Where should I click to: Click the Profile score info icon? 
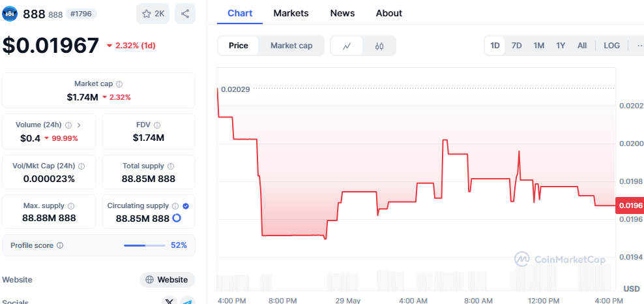(x=60, y=246)
